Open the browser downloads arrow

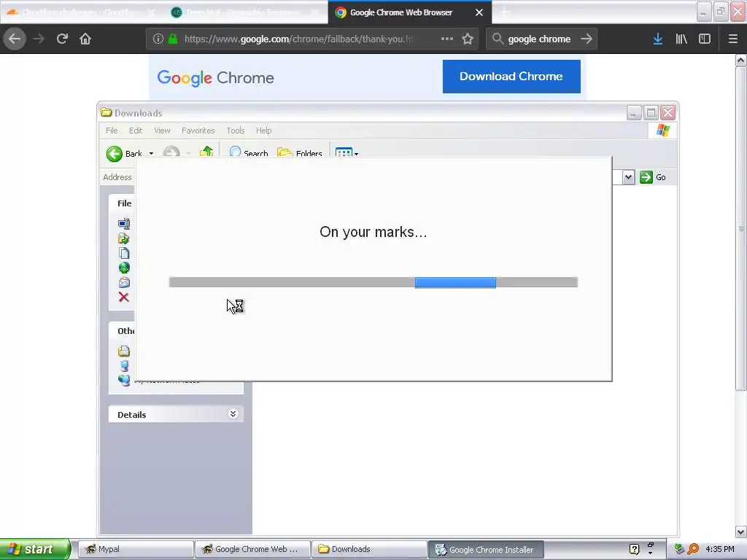click(658, 39)
